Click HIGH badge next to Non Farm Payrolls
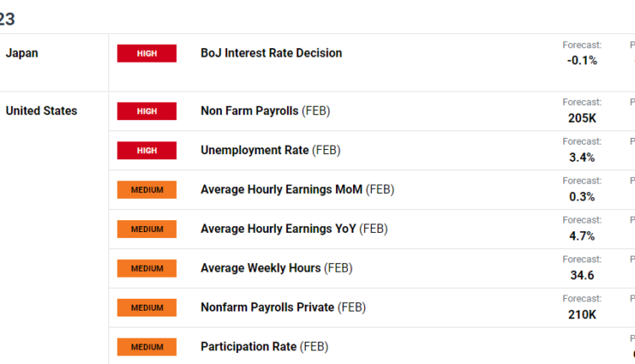The width and height of the screenshot is (635, 364). pyautogui.click(x=146, y=111)
